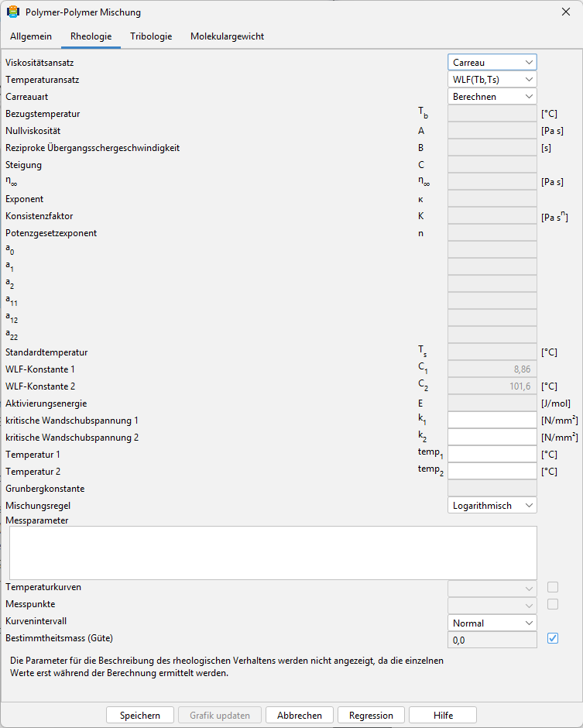The width and height of the screenshot is (583, 728).
Task: Toggle the Temperaturkurven checkbox
Action: [x=552, y=587]
